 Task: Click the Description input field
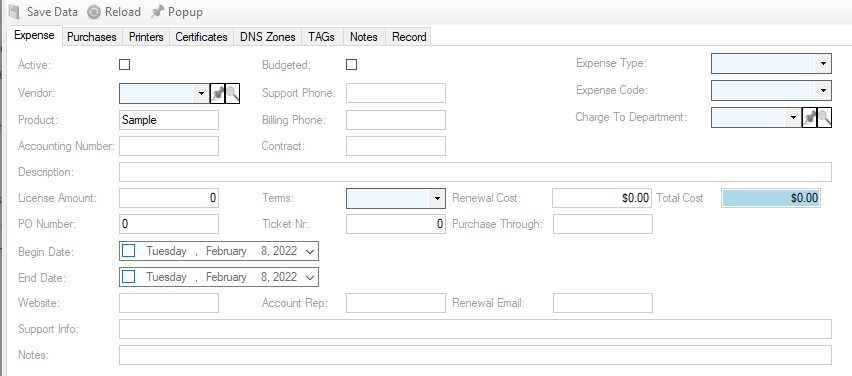click(475, 172)
